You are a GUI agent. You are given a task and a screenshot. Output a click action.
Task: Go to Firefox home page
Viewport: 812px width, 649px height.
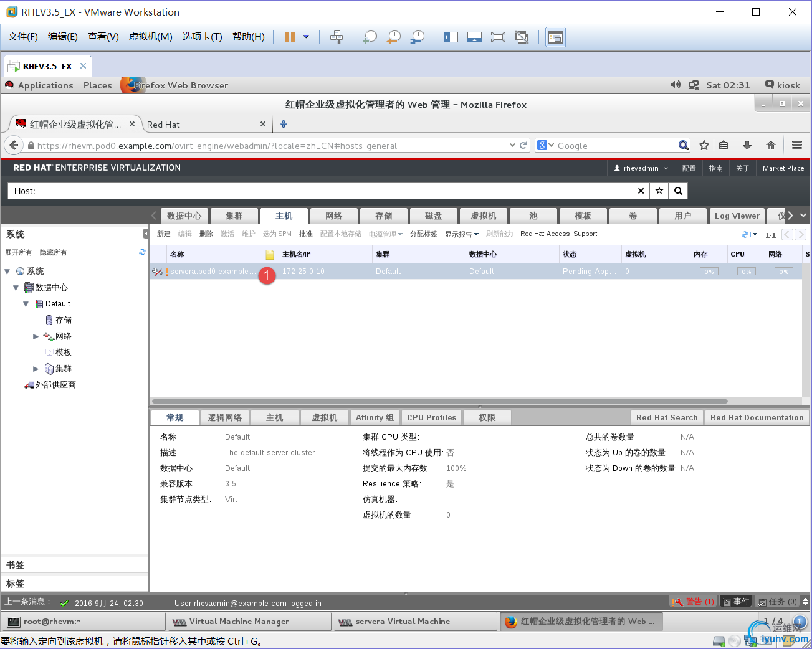click(771, 145)
